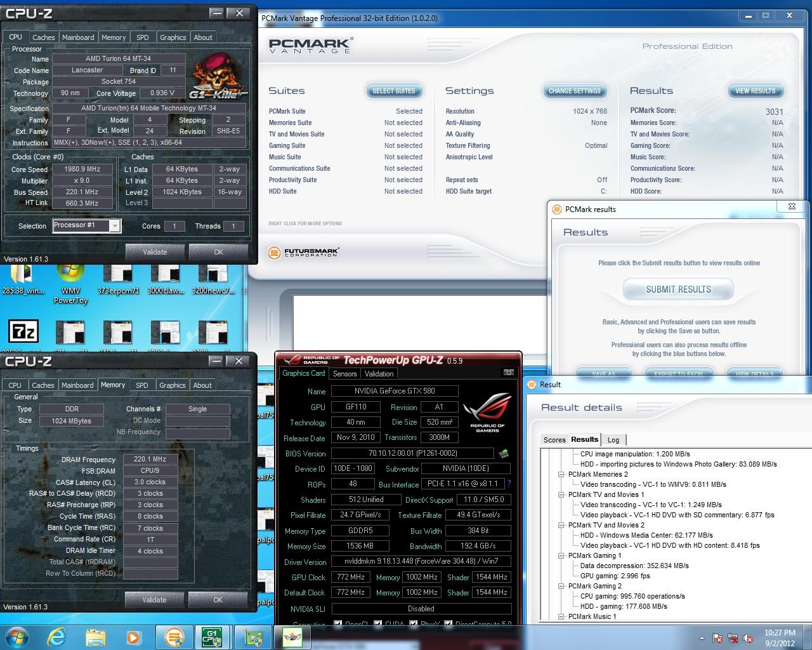This screenshot has height=650, width=812.
Task: Click the DRAM Frequency value 220.1 MHz
Action: pos(150,460)
